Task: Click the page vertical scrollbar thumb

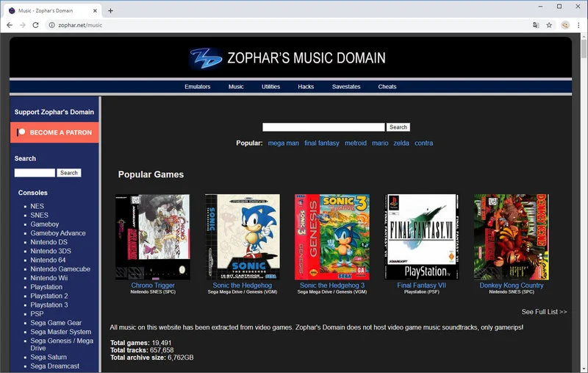Action: (x=584, y=49)
